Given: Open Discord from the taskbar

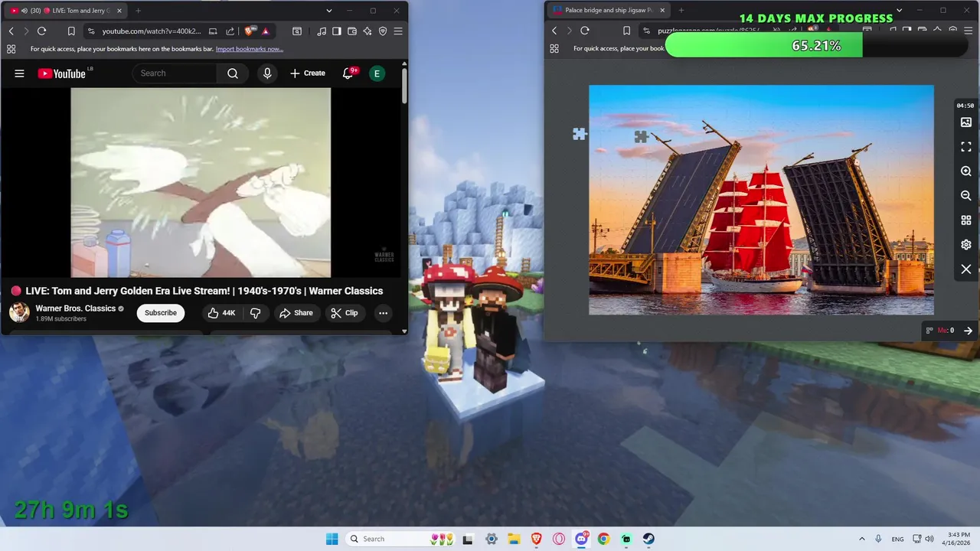Looking at the screenshot, I should click(581, 539).
